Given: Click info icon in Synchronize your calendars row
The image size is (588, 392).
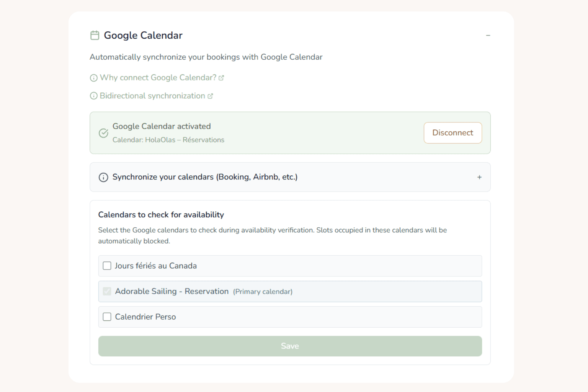Looking at the screenshot, I should (x=103, y=177).
